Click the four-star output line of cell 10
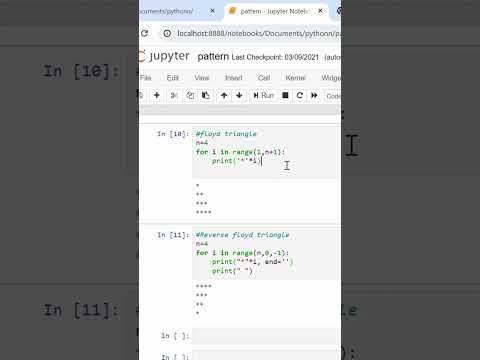The height and width of the screenshot is (360, 480). point(203,212)
